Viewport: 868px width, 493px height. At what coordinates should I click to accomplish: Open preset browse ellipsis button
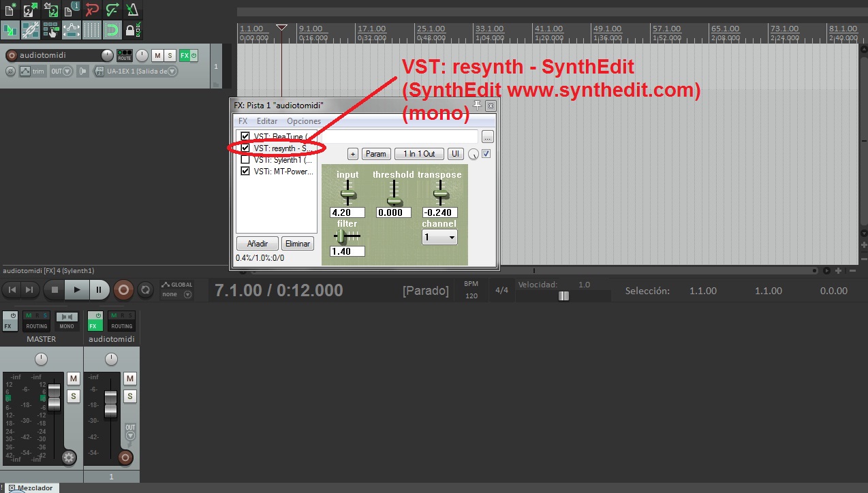(x=487, y=137)
